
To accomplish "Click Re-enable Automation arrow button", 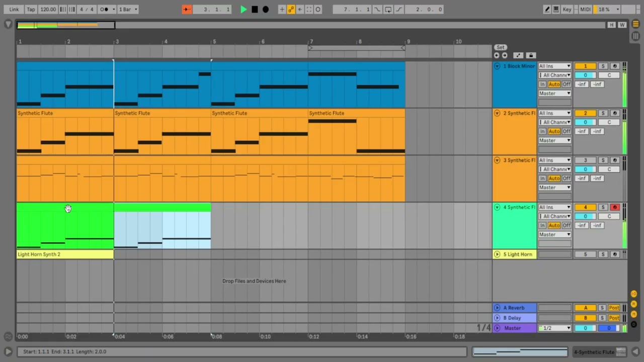I will point(300,9).
